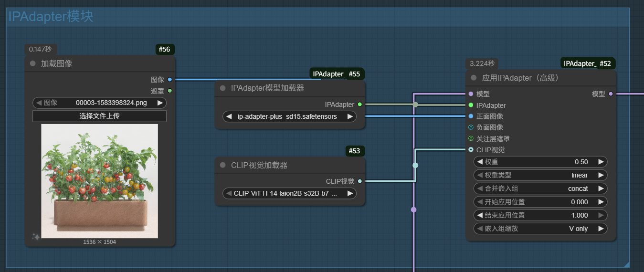Click the 选择文件上传 button
This screenshot has height=272, width=644.
[99, 116]
